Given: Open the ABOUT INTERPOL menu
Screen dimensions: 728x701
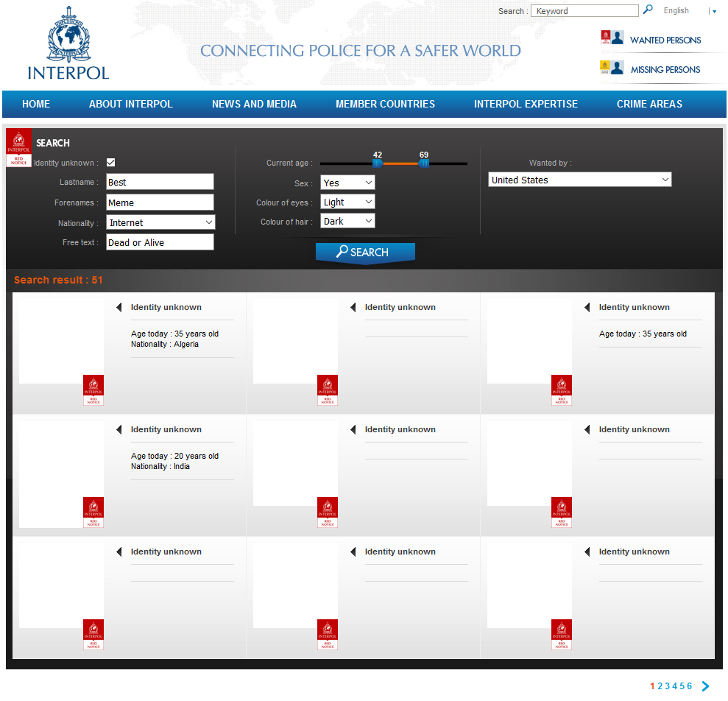Looking at the screenshot, I should pyautogui.click(x=131, y=104).
